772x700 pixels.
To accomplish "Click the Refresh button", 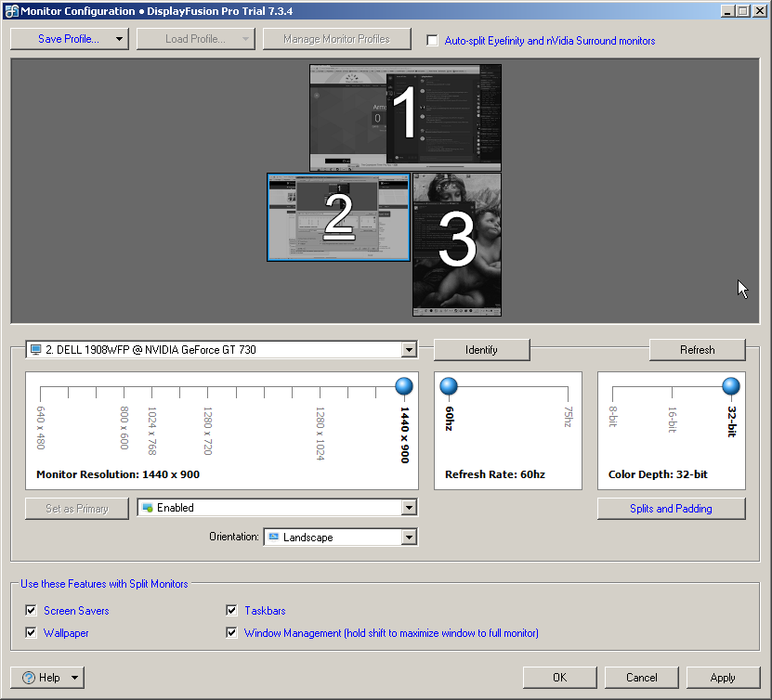I will coord(697,350).
